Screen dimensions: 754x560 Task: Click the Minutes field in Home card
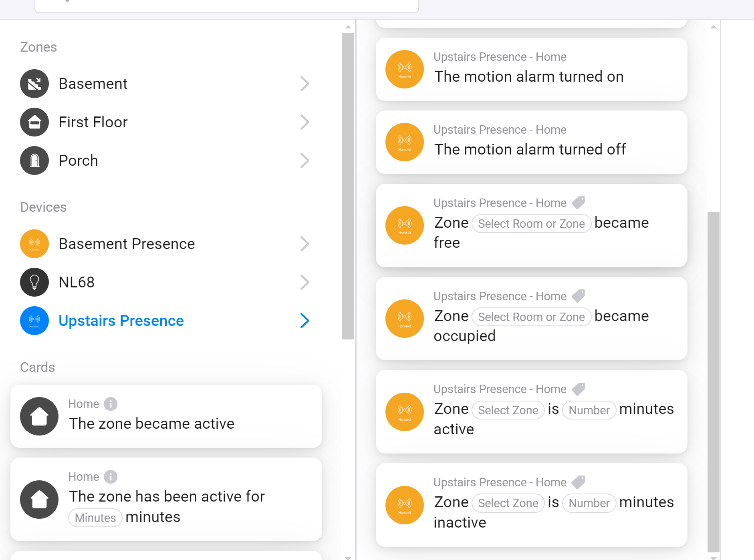[95, 518]
